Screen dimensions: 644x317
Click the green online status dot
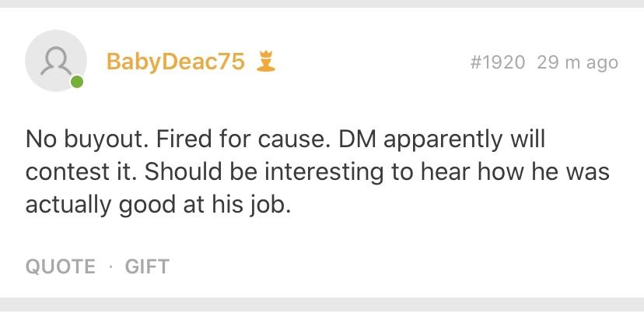tap(76, 82)
